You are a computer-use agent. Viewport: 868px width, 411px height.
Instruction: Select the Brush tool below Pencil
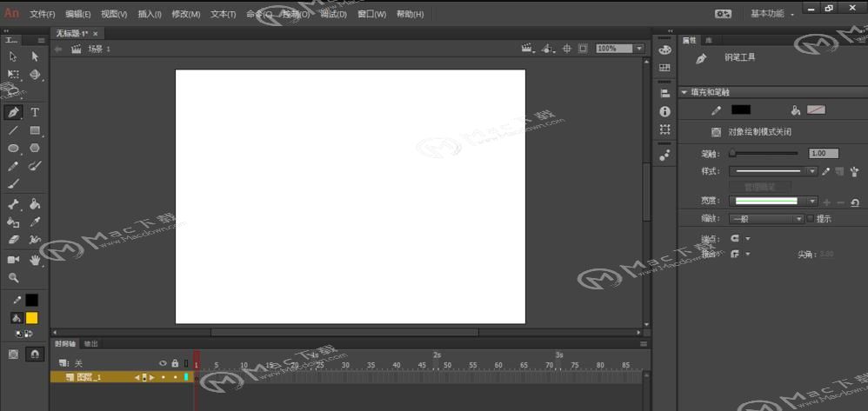pyautogui.click(x=13, y=183)
